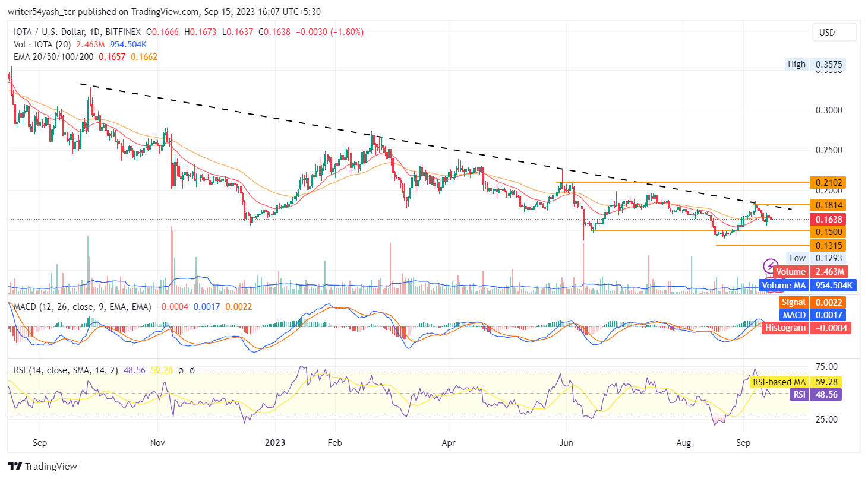Click the purple lightning bolt icon
This screenshot has width=868, height=479.
tap(771, 266)
